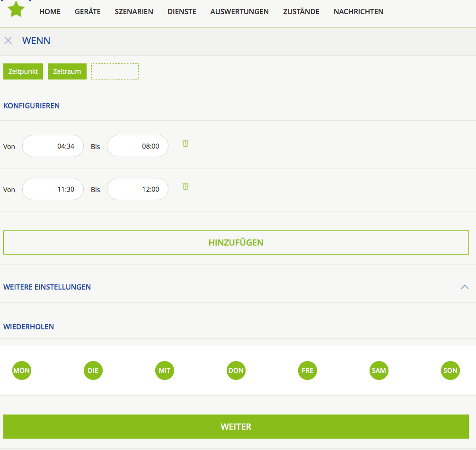Click the green Weiter button

tap(236, 427)
